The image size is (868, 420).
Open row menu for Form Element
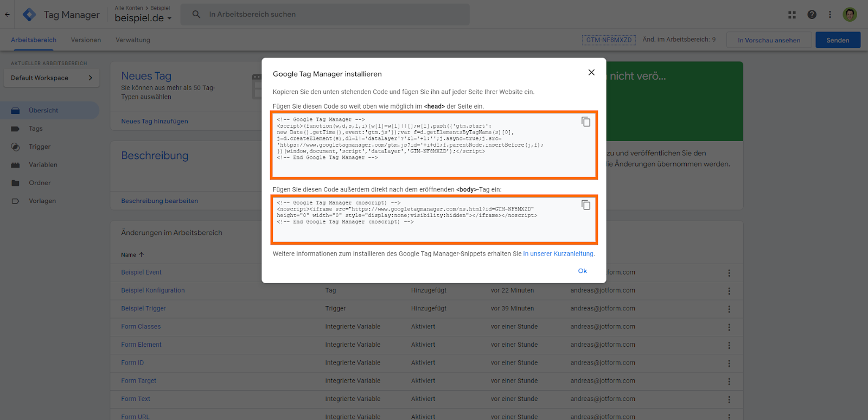[x=729, y=345]
